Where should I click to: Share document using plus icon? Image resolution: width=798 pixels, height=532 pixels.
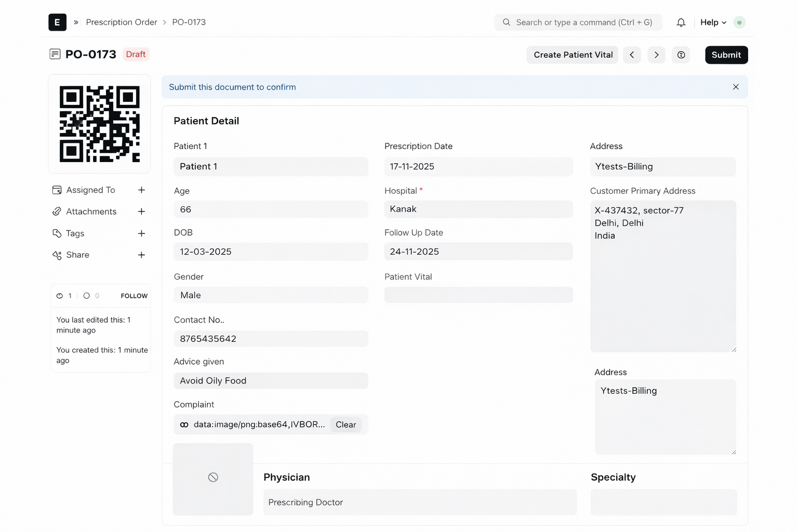click(141, 255)
